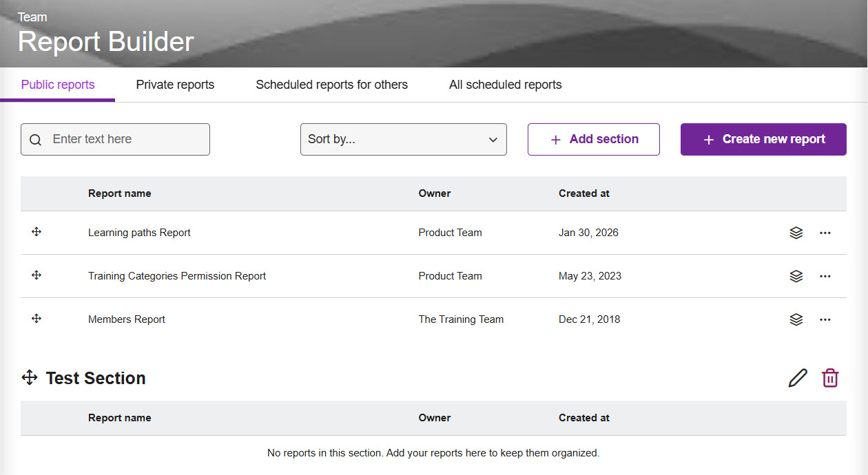Switch to Private reports tab
868x475 pixels.
(x=175, y=85)
